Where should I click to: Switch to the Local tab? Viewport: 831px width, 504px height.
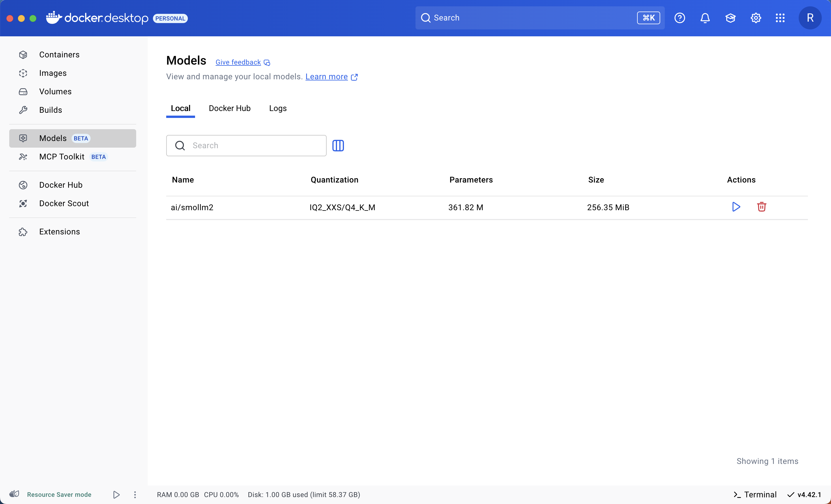point(180,108)
